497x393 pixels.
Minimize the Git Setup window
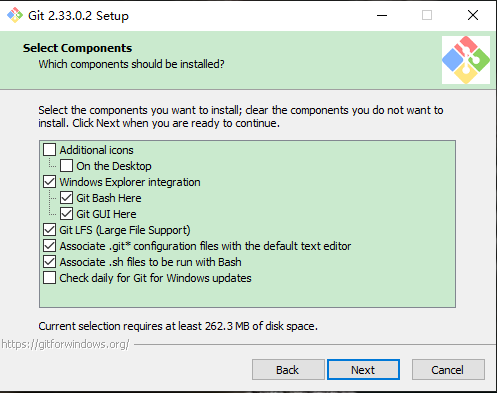click(x=382, y=15)
